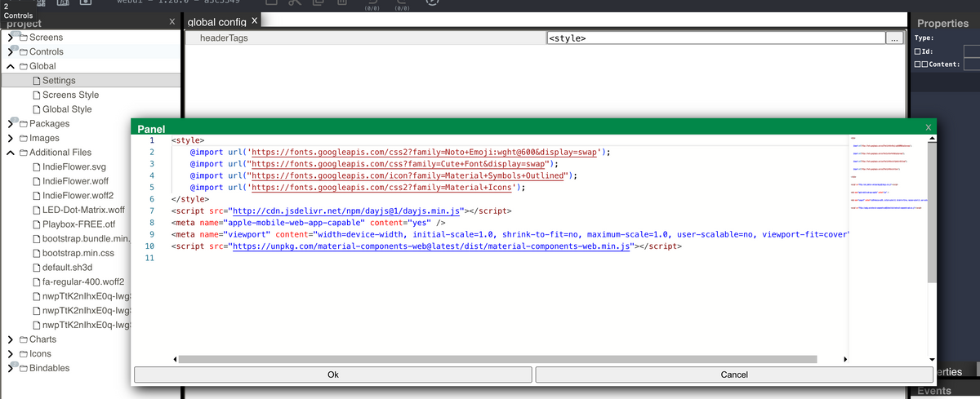This screenshot has width=980, height=399.
Task: Open Screens Style in project tree
Action: tap(70, 95)
